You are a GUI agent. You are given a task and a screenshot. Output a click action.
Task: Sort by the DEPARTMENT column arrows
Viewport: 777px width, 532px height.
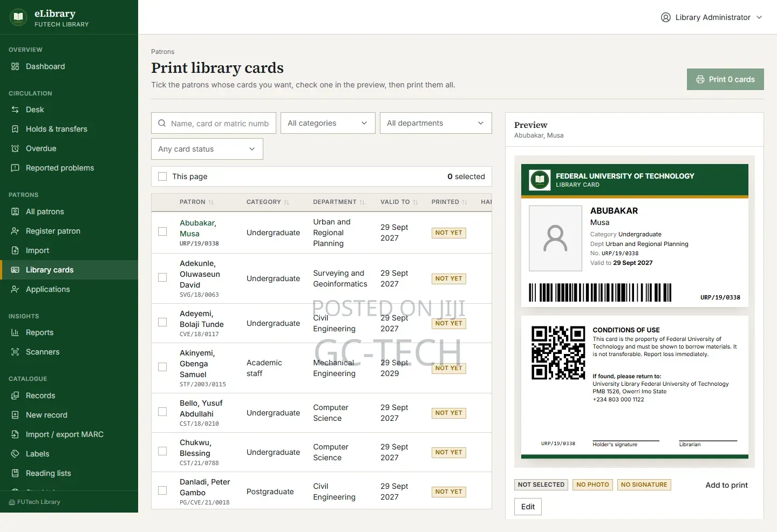[362, 202]
